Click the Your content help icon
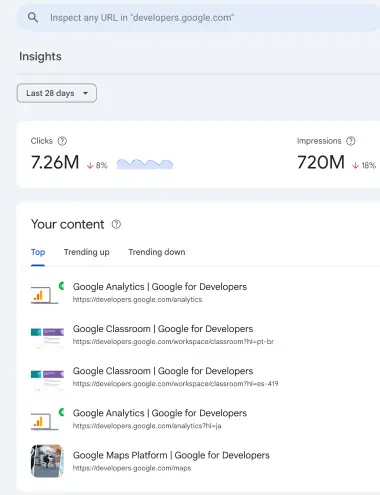Image resolution: width=380 pixels, height=495 pixels. click(116, 224)
